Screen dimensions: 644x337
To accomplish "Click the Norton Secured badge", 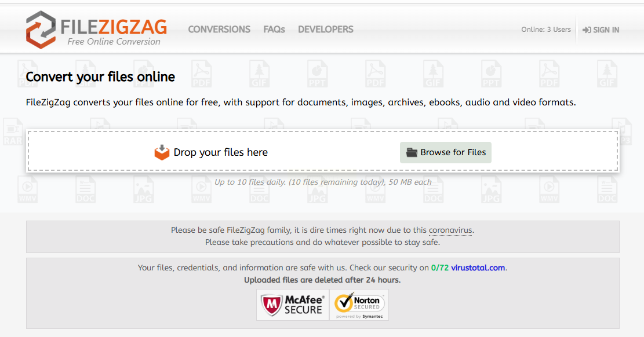I will point(359,305).
